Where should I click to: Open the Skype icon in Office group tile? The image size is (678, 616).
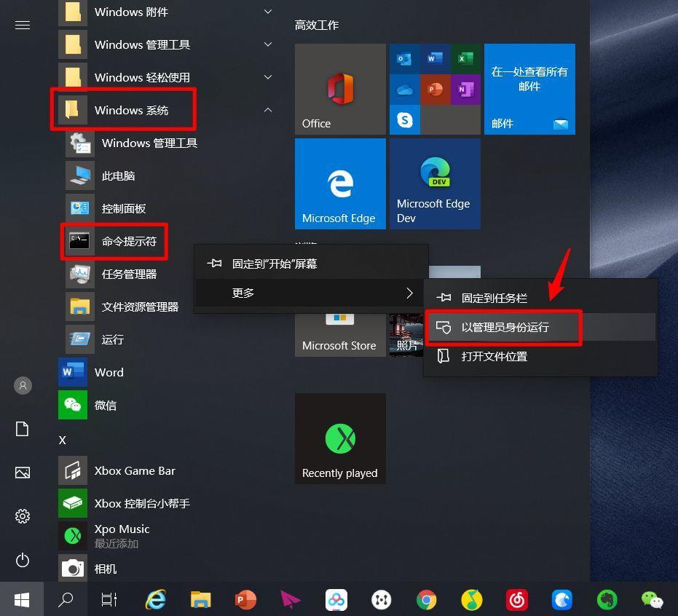pos(405,119)
